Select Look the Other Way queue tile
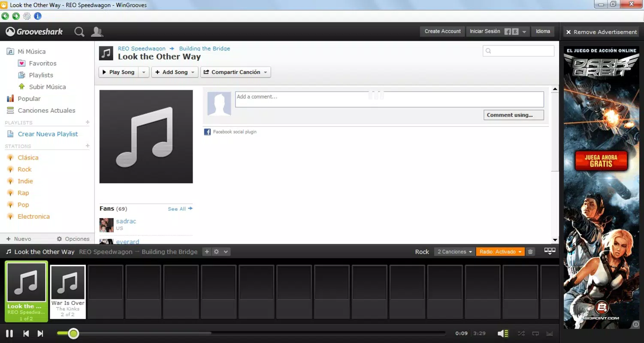Image resolution: width=644 pixels, height=343 pixels. pos(26,292)
